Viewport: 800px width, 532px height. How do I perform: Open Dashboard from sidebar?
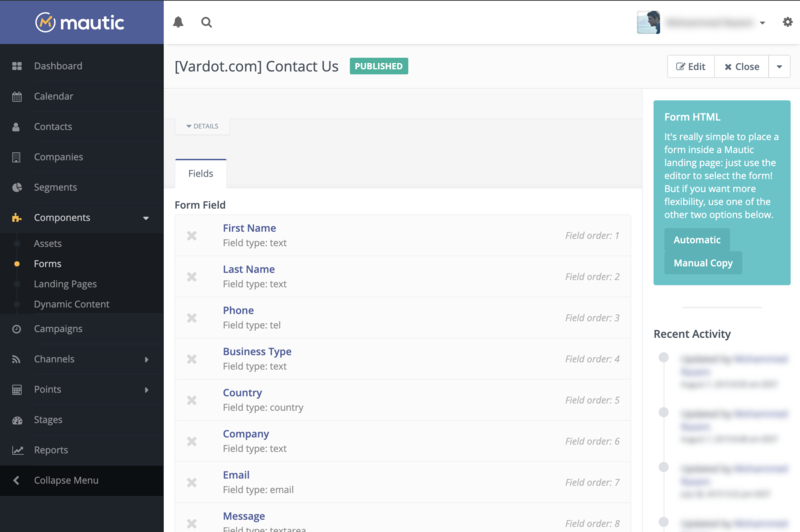click(x=58, y=66)
